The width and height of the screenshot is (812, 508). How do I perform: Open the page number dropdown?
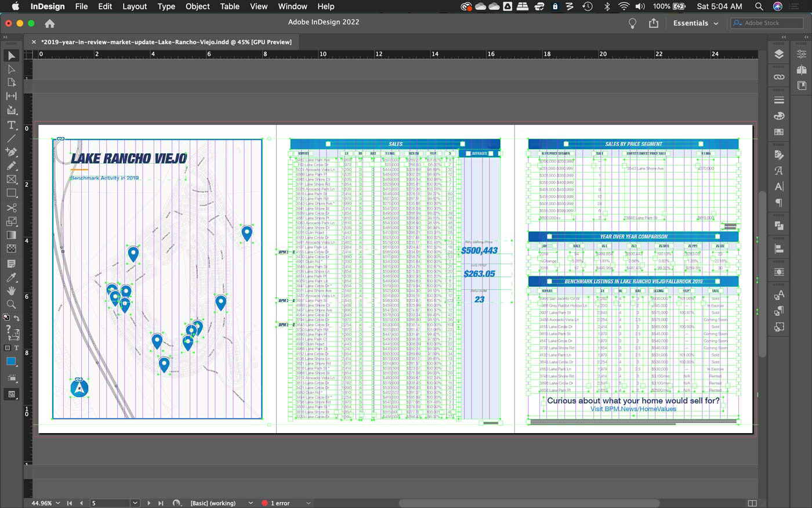(135, 503)
